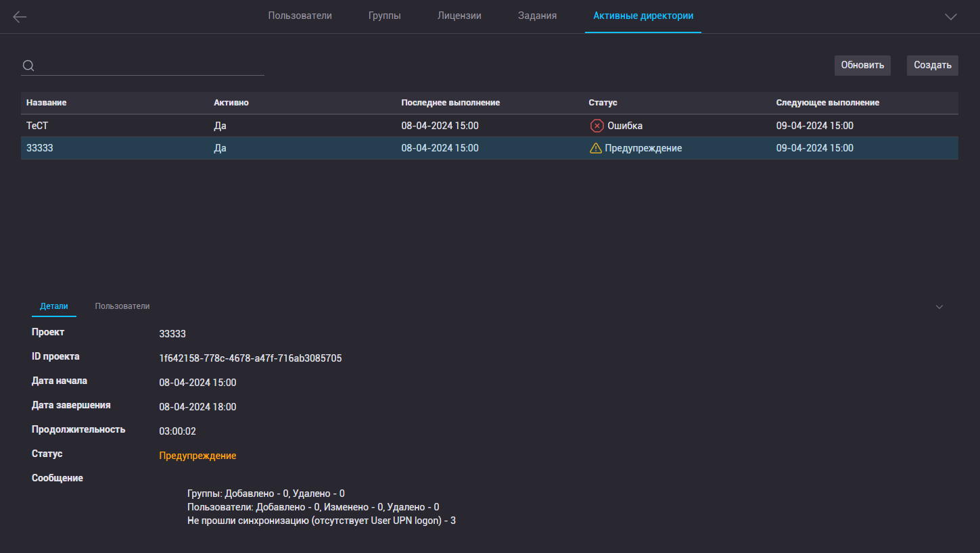Sort by the Статус column header
980x553 pixels.
(603, 103)
